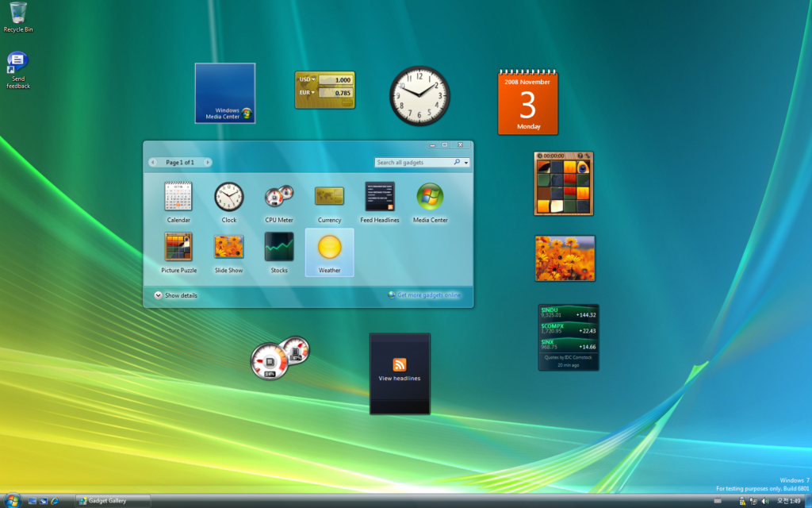
Task: Click the $COMPX stock row
Action: click(569, 329)
